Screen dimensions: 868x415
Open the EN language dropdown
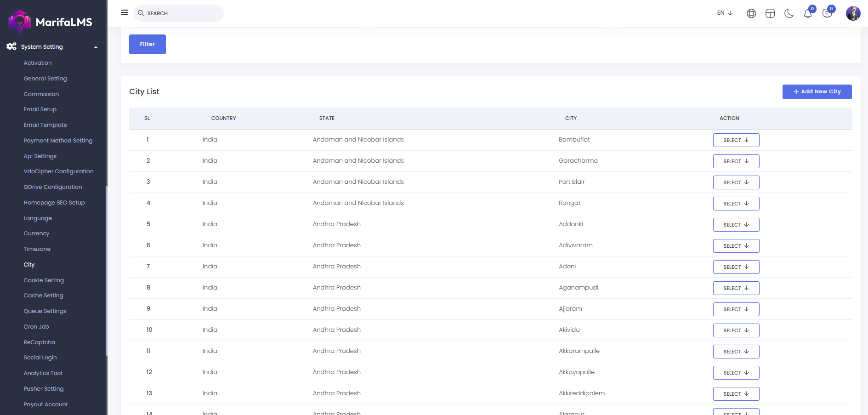click(725, 13)
